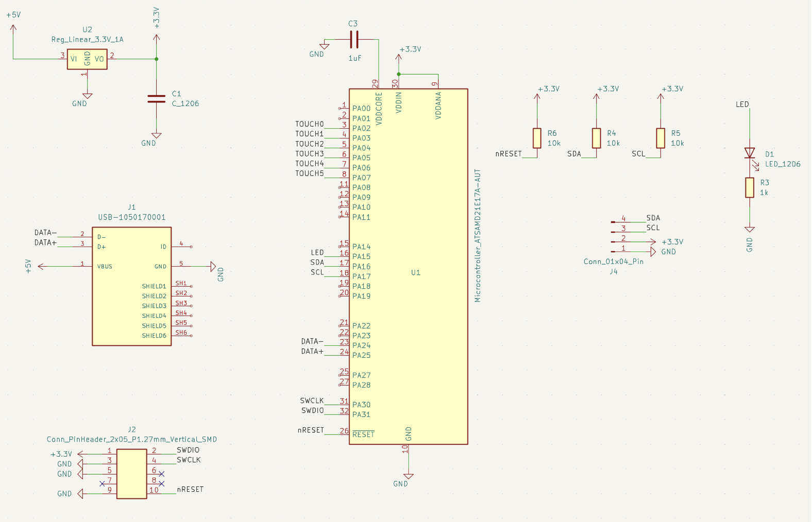
Task: Click resistor R5 symbol
Action: [x=661, y=138]
